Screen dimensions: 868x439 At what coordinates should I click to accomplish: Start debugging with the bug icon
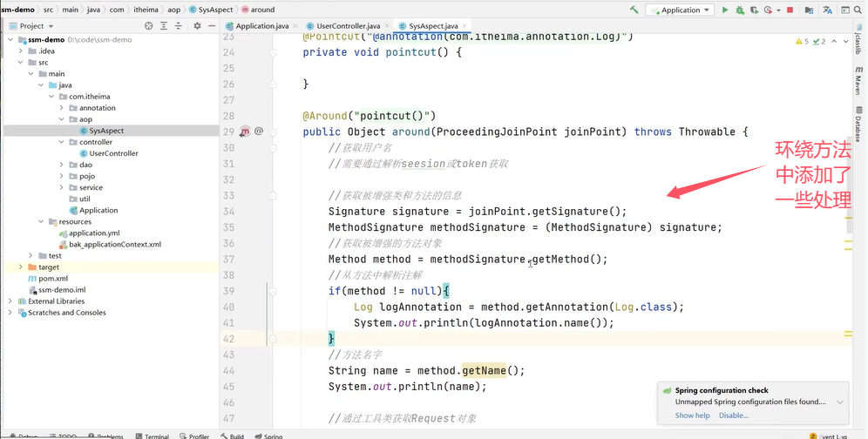(x=740, y=10)
